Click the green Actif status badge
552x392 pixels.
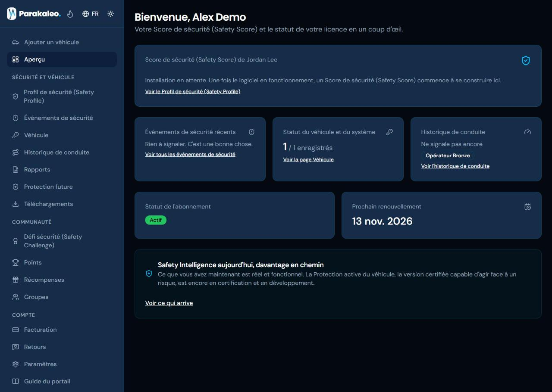pyautogui.click(x=156, y=220)
